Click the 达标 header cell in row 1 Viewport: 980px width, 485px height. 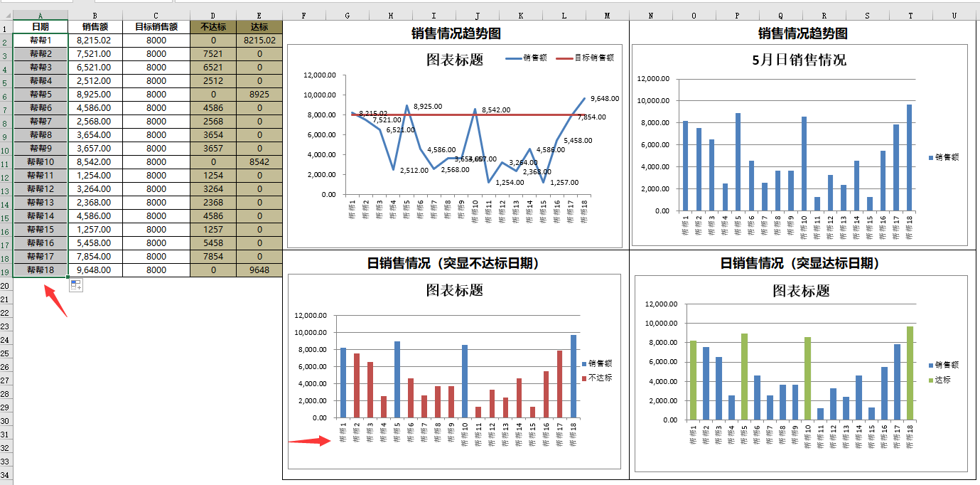click(259, 27)
